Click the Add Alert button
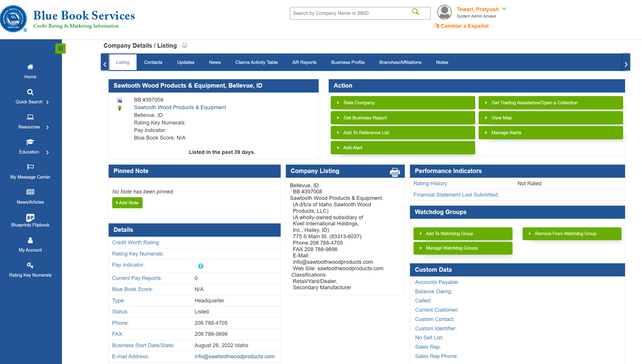The height and width of the screenshot is (364, 642). pos(403,148)
